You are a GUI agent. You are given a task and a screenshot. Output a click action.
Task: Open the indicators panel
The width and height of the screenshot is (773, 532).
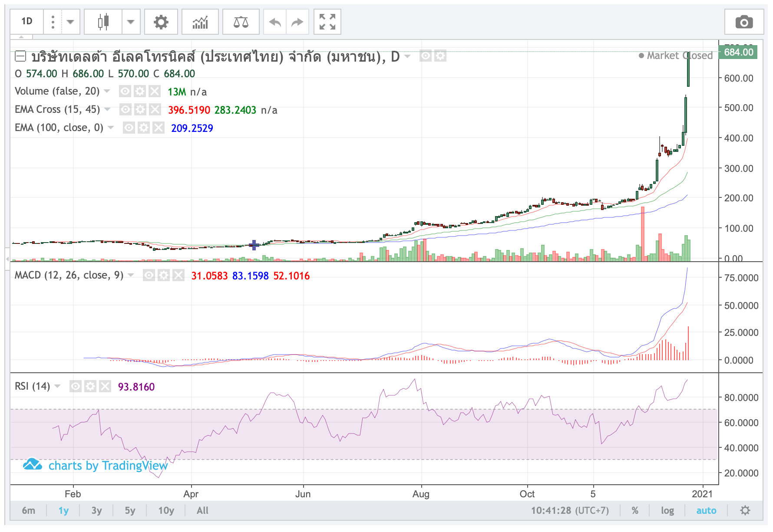(200, 22)
